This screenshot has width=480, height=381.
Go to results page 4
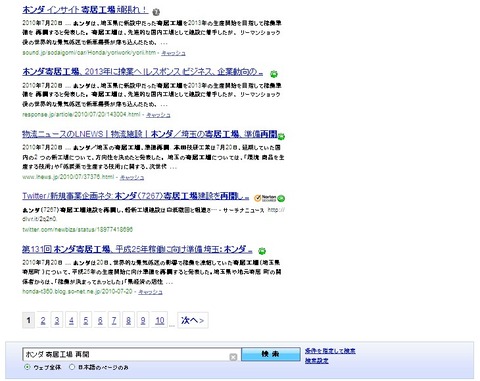click(71, 320)
